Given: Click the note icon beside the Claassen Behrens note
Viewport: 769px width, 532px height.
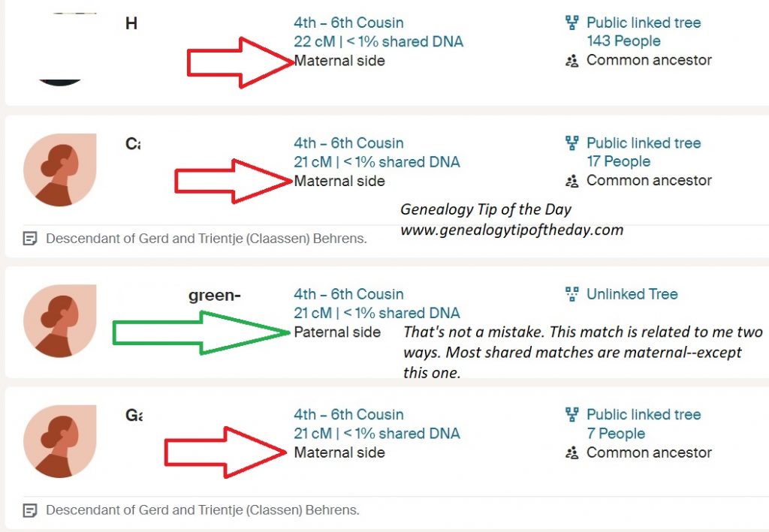Looking at the screenshot, I should click(30, 239).
